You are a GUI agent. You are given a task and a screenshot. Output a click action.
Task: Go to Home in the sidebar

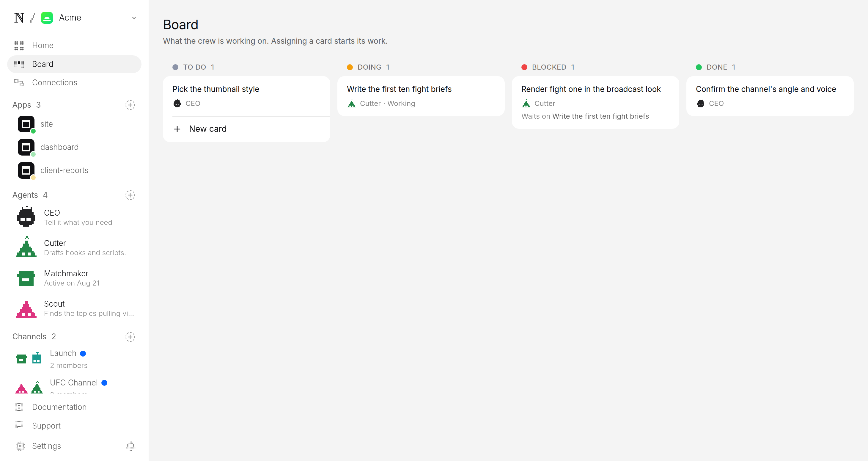74,45
